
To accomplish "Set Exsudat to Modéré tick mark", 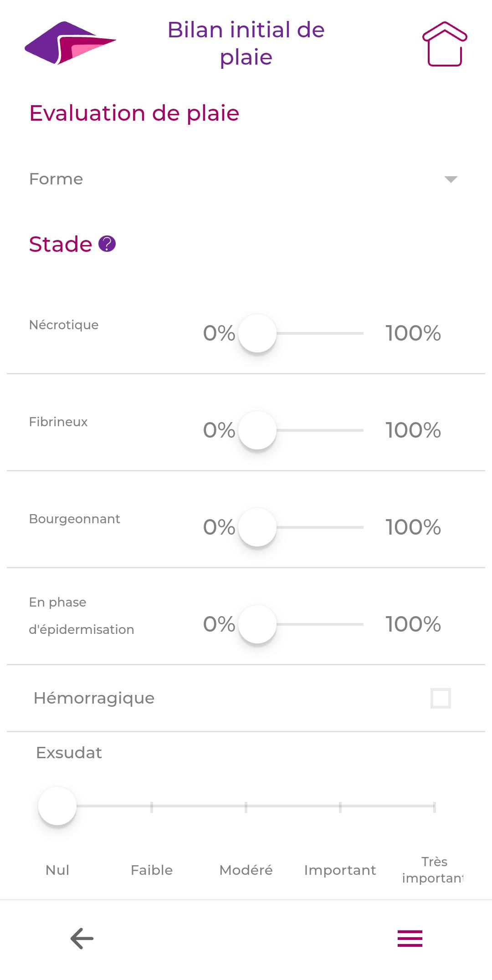I will pyautogui.click(x=246, y=806).
